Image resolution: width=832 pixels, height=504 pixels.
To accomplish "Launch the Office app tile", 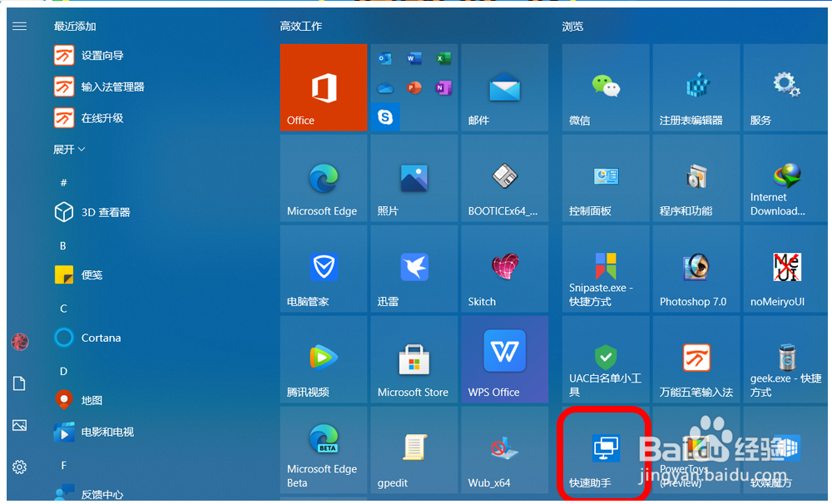I will [323, 87].
